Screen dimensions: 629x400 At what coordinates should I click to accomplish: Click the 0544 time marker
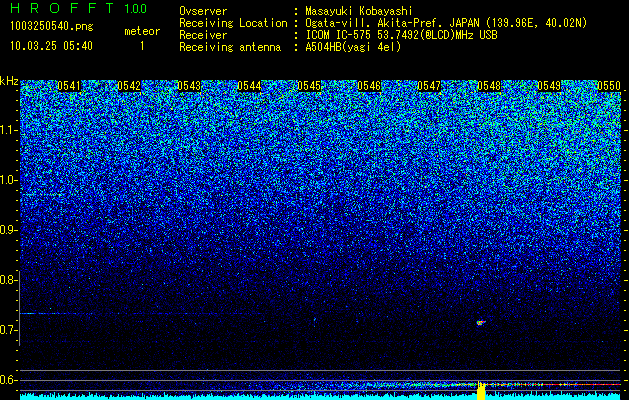point(249,86)
